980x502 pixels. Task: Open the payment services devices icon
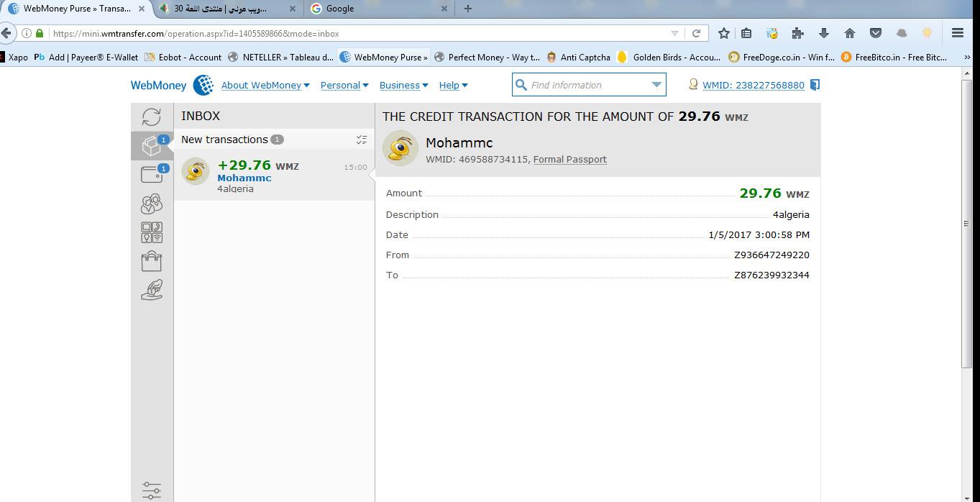click(x=152, y=232)
